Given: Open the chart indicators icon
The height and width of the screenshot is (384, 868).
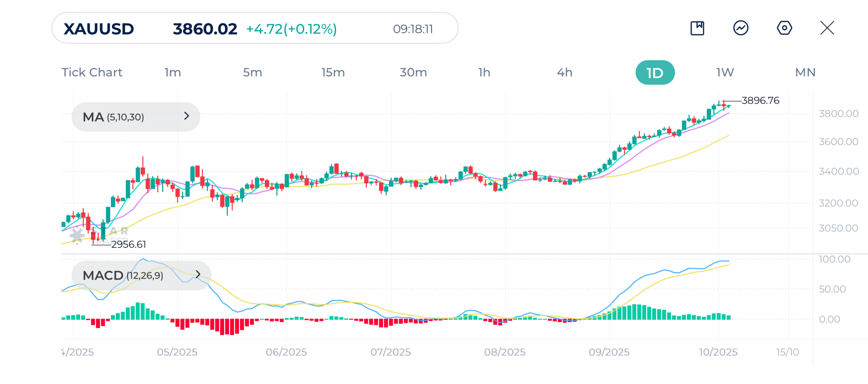Looking at the screenshot, I should (x=741, y=28).
